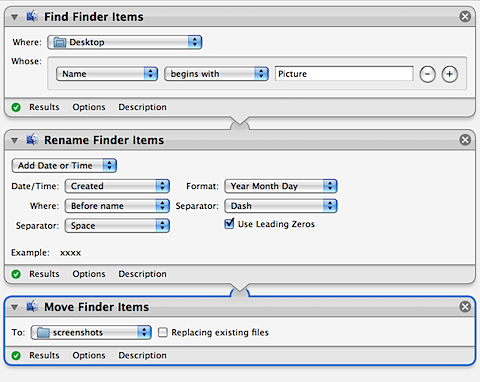Show Results in Find Finder Items
Image resolution: width=480 pixels, height=382 pixels.
[44, 107]
